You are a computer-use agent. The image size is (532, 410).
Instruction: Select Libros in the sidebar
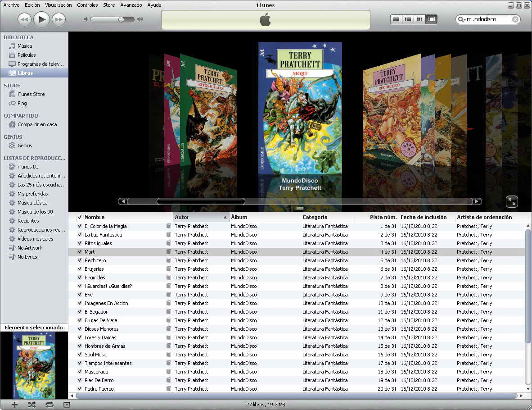(x=34, y=73)
